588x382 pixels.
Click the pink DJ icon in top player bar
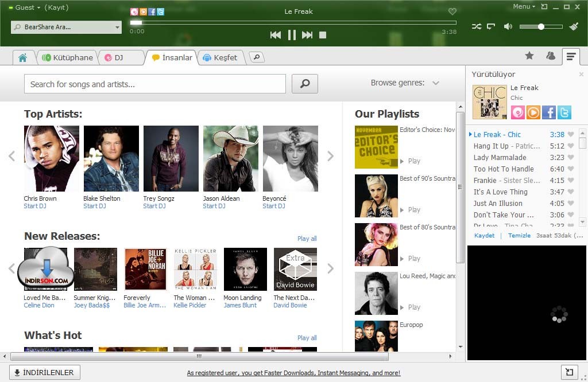pyautogui.click(x=134, y=11)
